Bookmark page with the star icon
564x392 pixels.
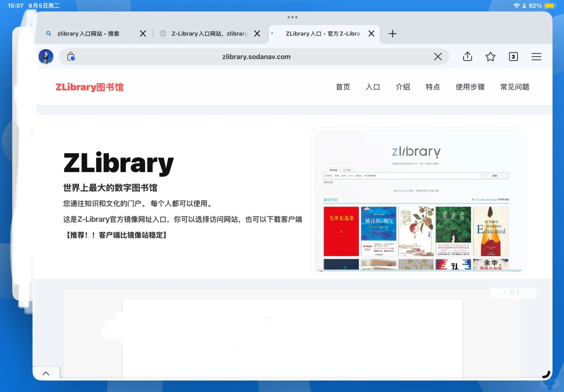[x=490, y=57]
